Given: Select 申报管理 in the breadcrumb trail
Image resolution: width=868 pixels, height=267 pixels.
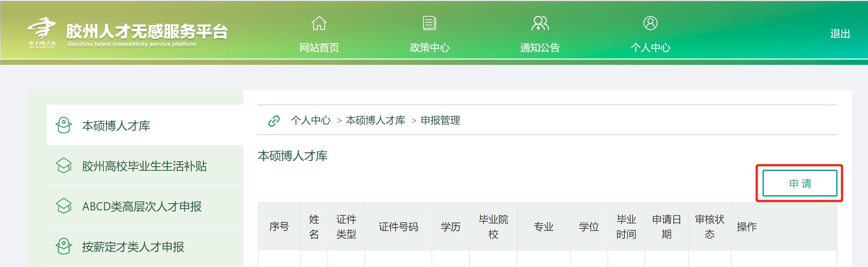Looking at the screenshot, I should click(x=440, y=120).
